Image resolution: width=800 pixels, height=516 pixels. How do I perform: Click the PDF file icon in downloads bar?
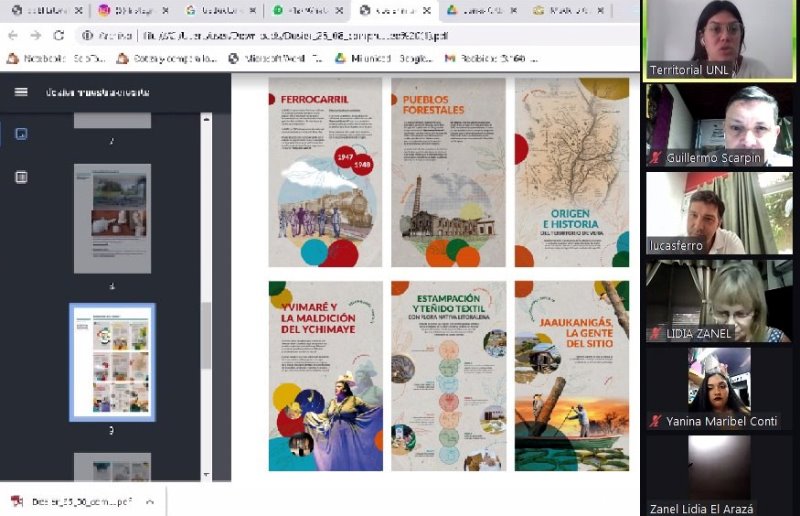tap(17, 501)
